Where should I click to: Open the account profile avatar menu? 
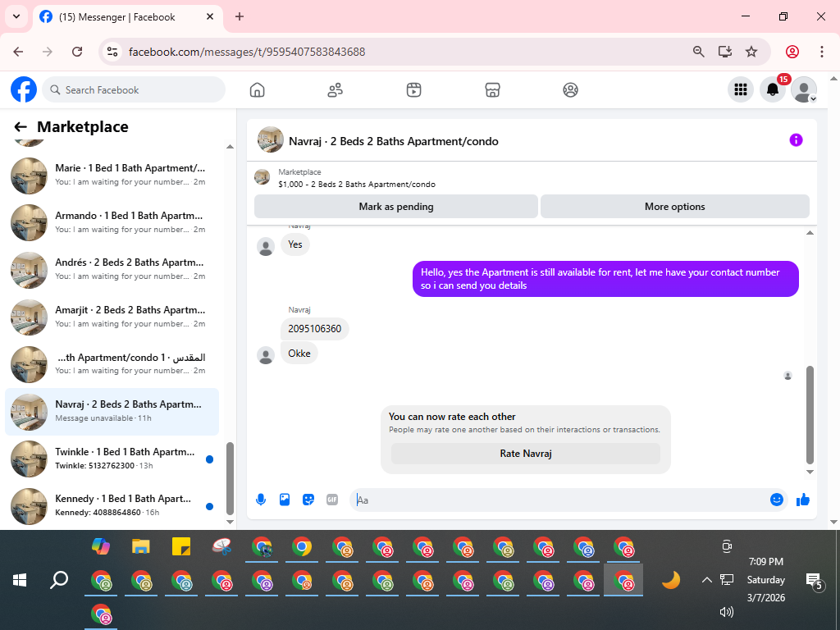pyautogui.click(x=804, y=89)
